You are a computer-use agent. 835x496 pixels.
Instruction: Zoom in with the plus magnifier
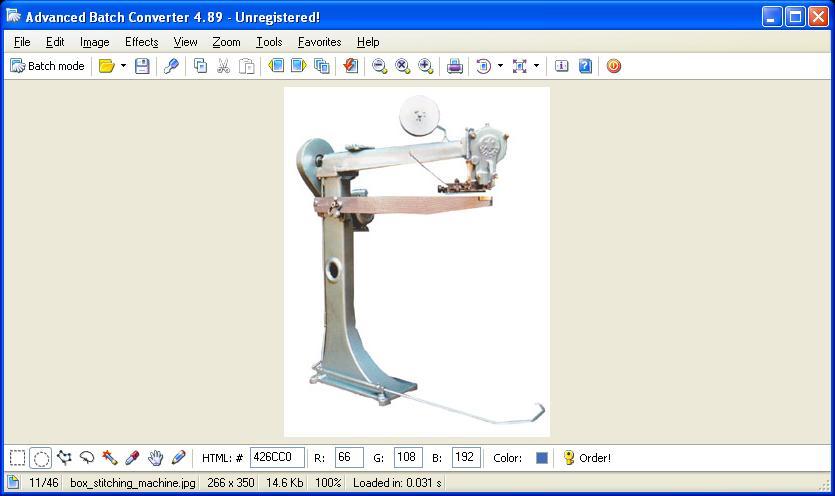tap(425, 66)
